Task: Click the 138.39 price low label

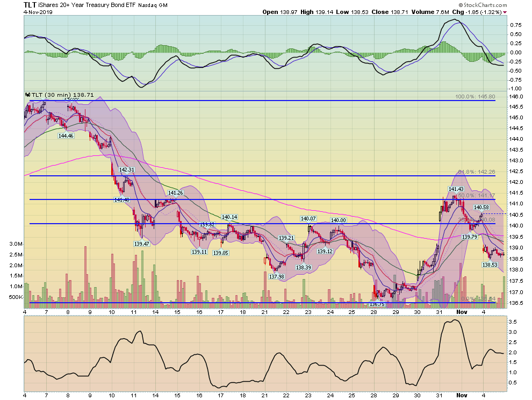Action: click(303, 268)
